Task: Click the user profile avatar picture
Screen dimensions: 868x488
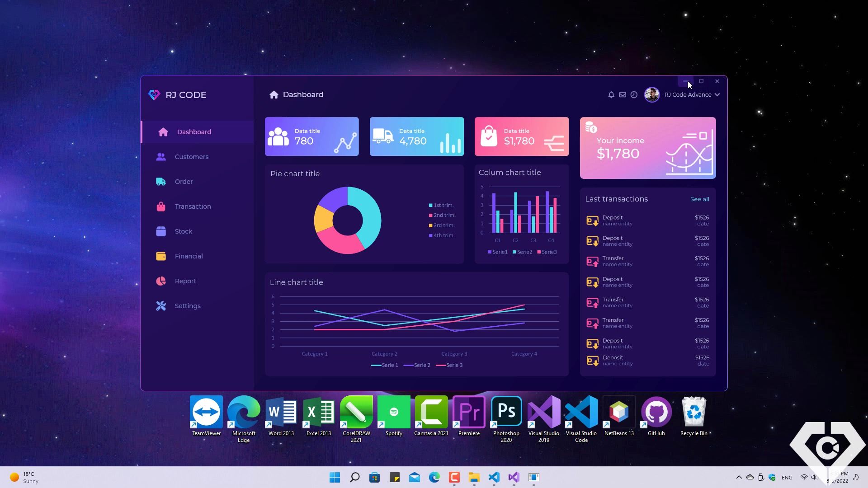Action: [x=651, y=95]
